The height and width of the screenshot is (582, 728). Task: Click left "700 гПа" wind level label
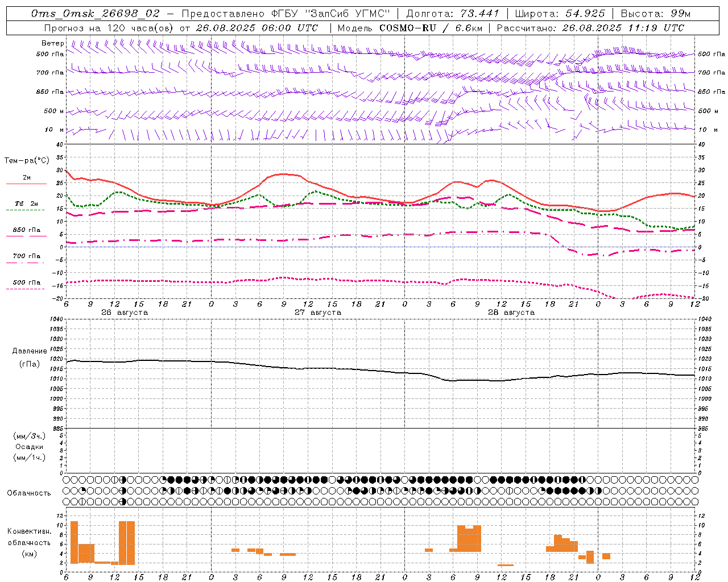point(50,73)
